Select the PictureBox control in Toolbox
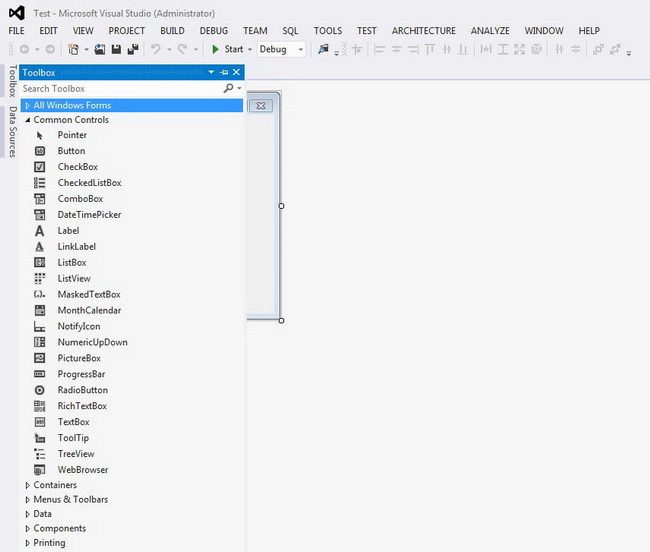 point(79,358)
